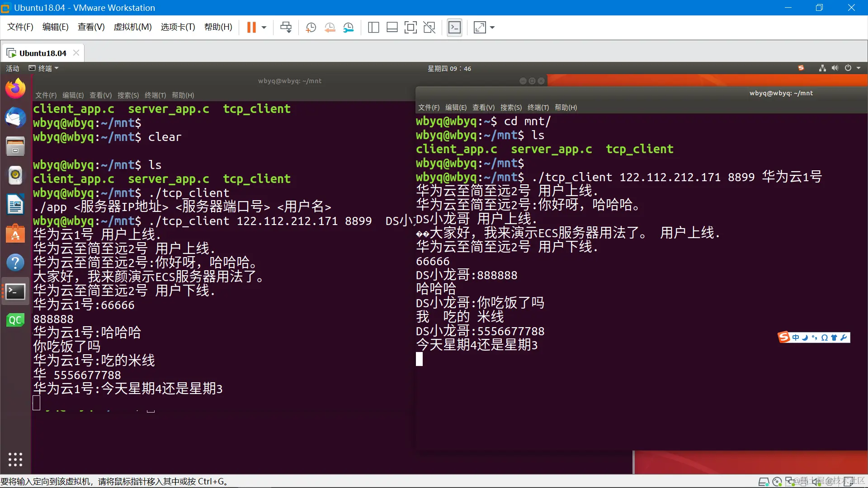Open the snapshot manager wrench-clock icon
Screen dimensions: 868x488
click(348, 28)
